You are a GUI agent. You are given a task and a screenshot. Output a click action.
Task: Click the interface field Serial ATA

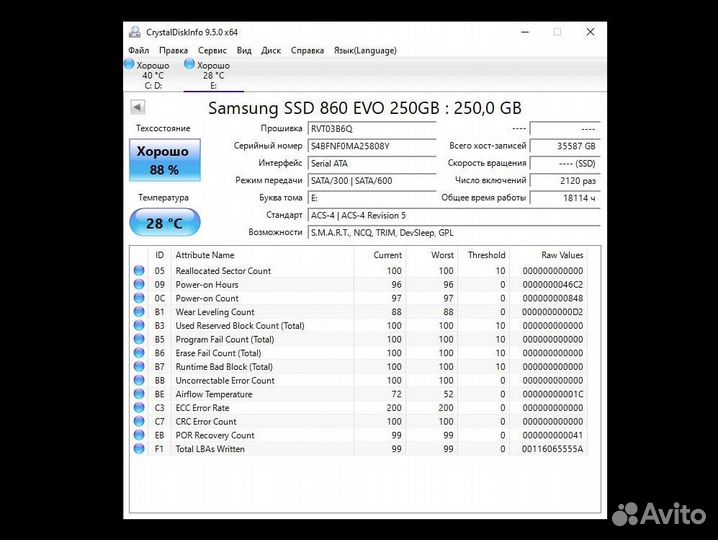pyautogui.click(x=372, y=164)
